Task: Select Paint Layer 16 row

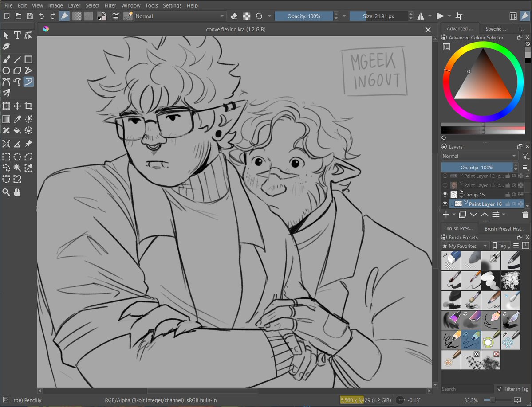Action: coord(487,203)
